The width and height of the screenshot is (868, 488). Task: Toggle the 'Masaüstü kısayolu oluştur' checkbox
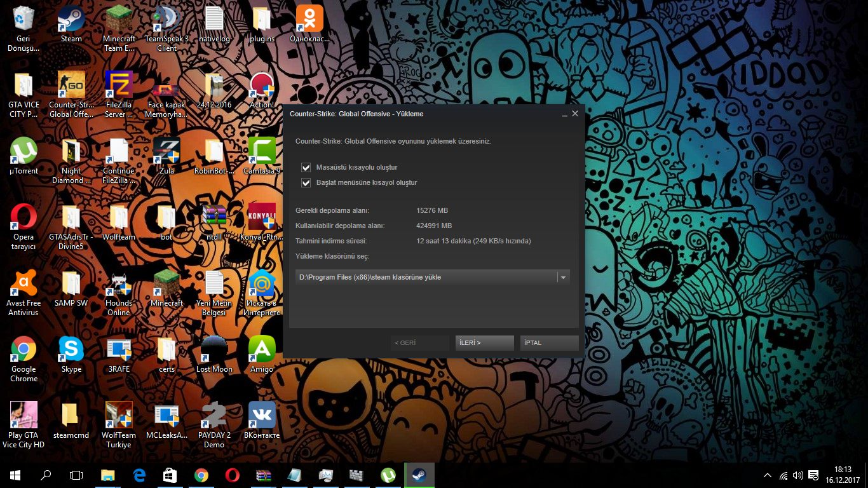click(306, 168)
